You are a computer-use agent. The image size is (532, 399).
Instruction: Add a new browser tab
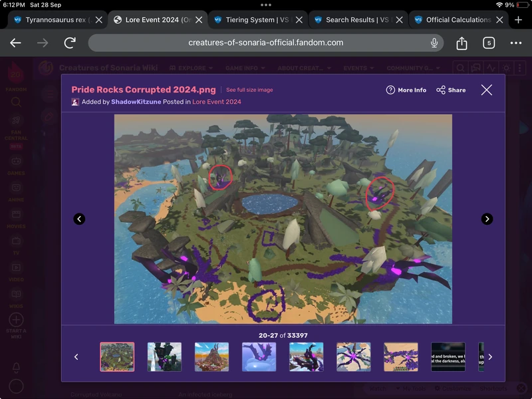point(518,20)
